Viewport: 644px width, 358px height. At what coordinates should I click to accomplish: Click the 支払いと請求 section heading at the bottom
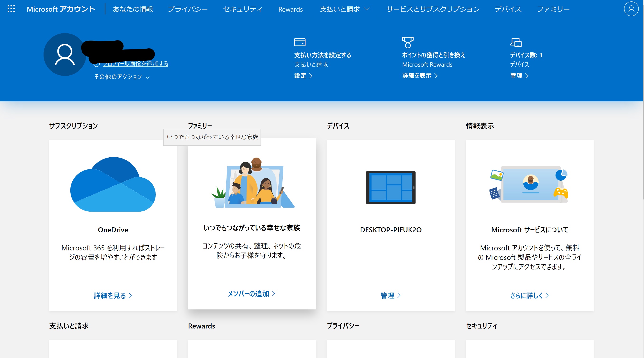click(x=69, y=326)
